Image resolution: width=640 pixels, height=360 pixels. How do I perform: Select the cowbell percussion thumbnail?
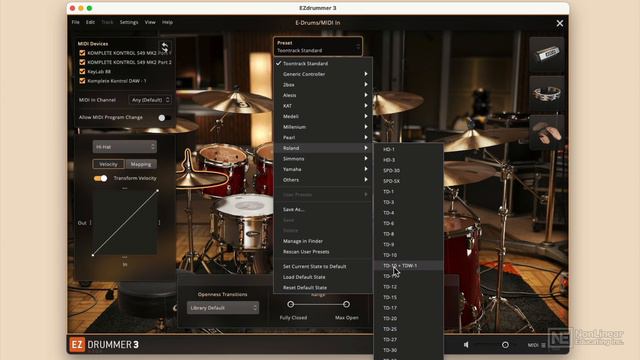pos(547,54)
